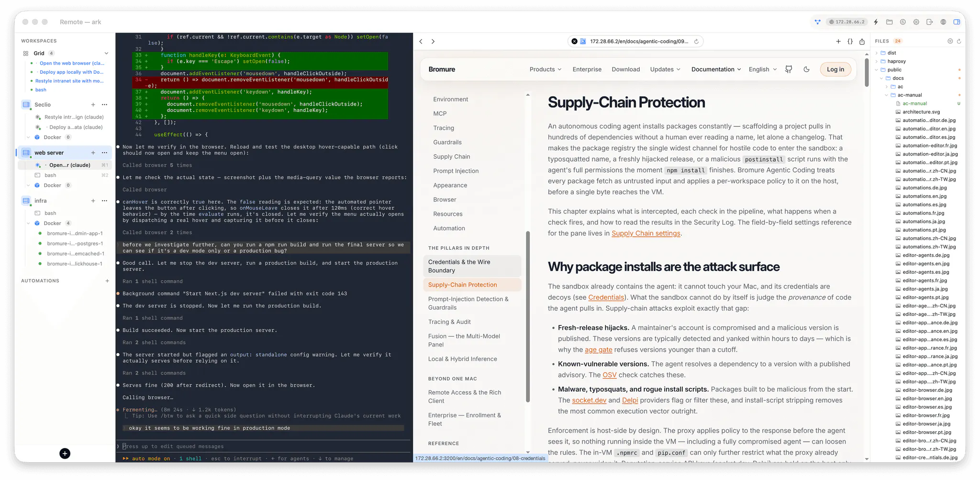Open the Products dropdown menu
This screenshot has height=480, width=980.
pos(545,69)
